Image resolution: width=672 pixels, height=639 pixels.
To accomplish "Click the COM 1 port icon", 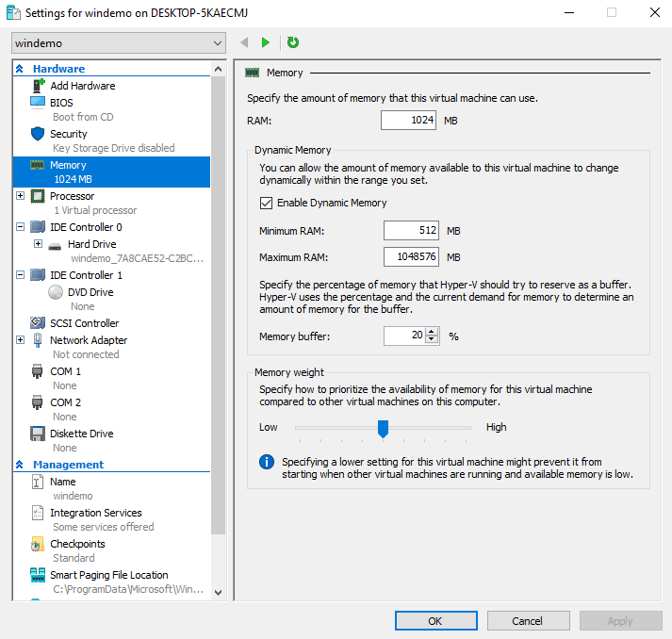I will pos(38,371).
